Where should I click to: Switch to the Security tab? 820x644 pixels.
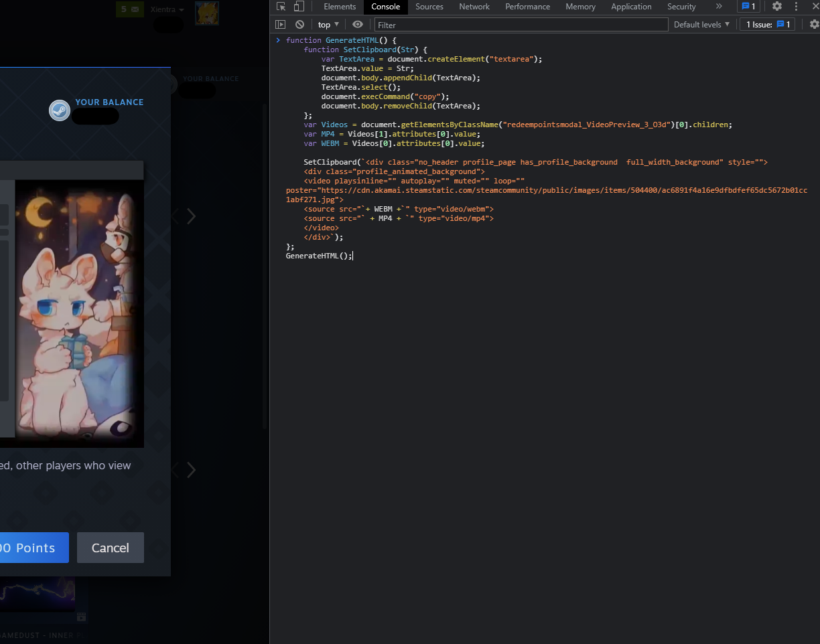tap(681, 7)
